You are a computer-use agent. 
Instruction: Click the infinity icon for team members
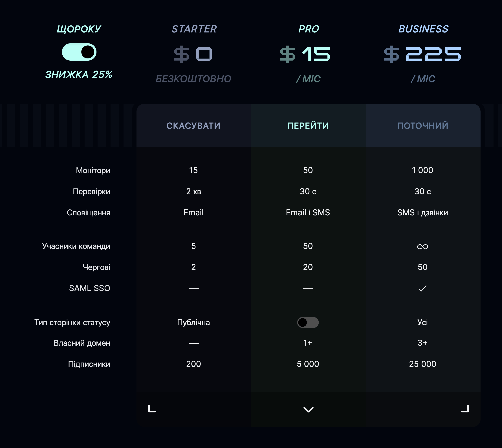click(422, 247)
